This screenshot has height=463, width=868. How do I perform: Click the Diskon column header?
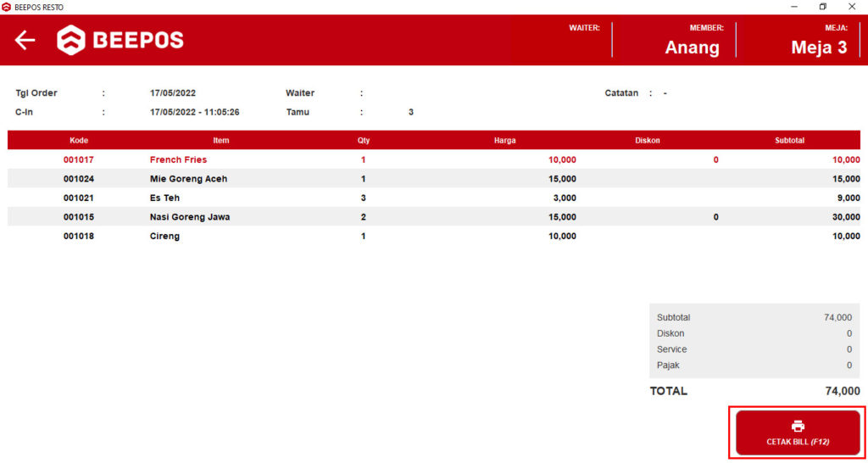[647, 140]
